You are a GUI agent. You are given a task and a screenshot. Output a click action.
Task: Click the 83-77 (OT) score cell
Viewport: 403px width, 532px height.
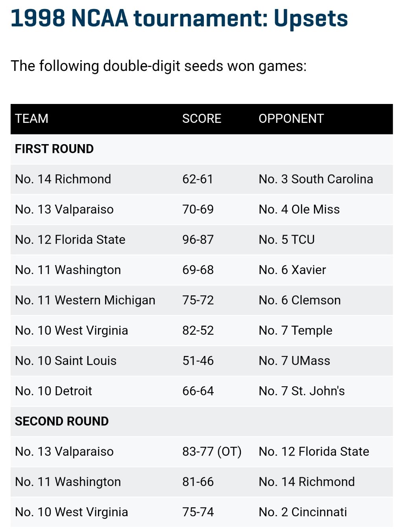(212, 451)
